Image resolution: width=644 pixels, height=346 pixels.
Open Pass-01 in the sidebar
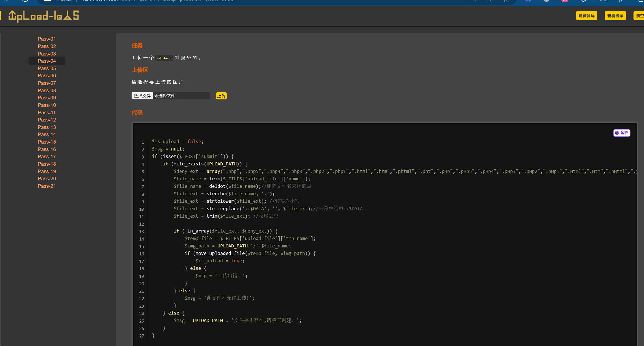[47, 39]
